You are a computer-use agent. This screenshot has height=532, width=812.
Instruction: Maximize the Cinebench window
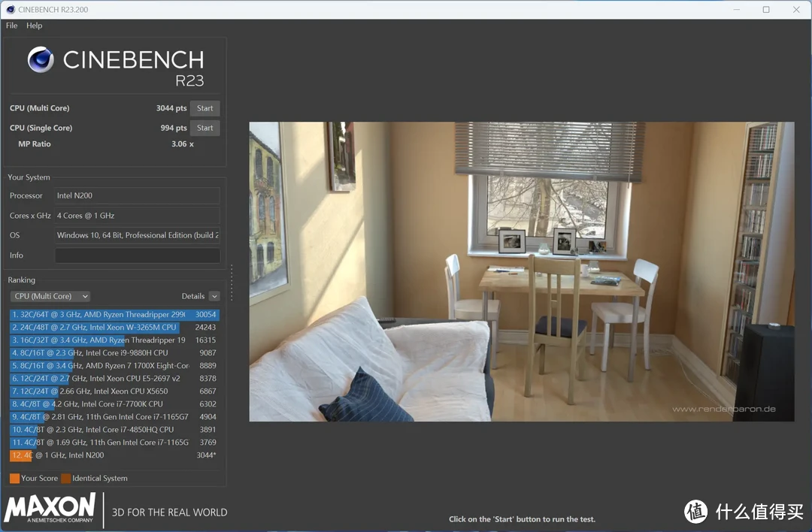coord(766,9)
